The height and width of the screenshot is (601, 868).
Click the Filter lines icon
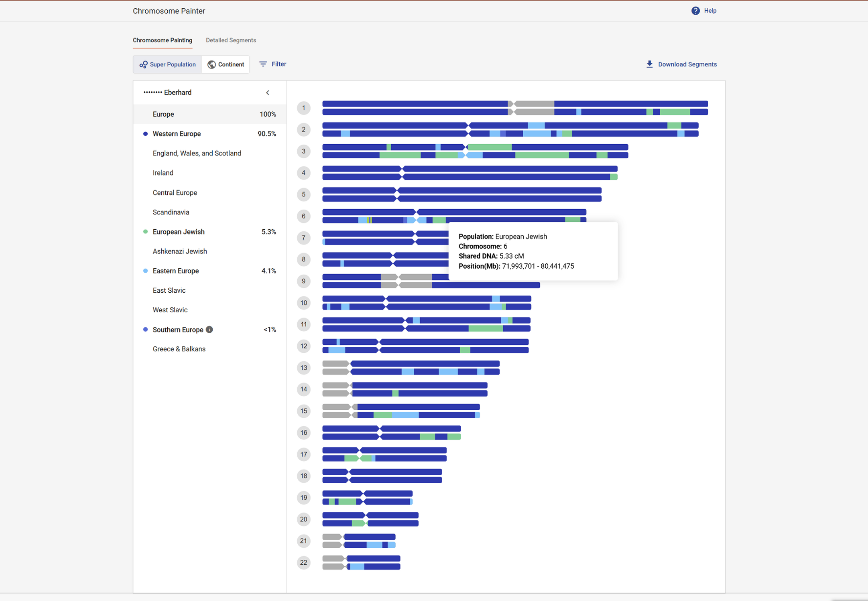tap(263, 64)
